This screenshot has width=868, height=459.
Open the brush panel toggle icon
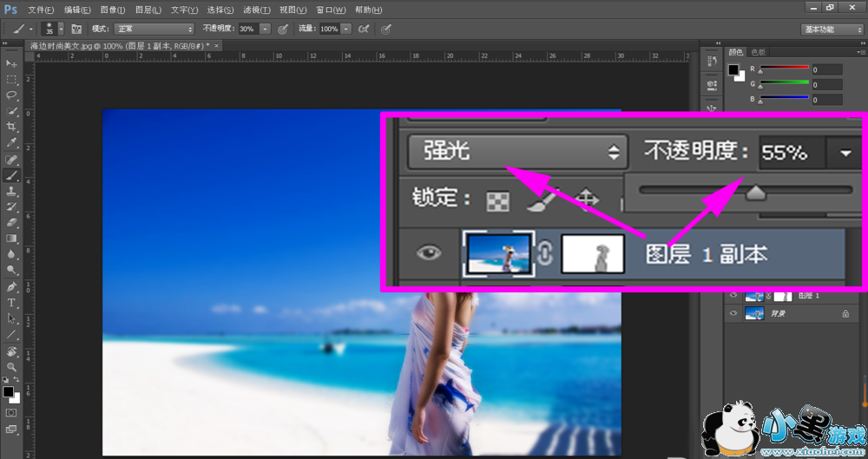(76, 29)
